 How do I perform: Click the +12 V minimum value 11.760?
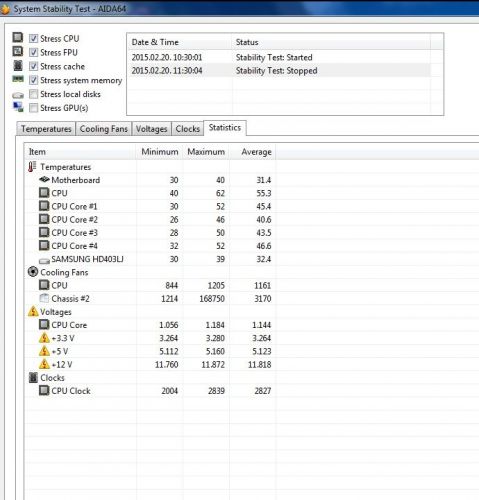click(167, 364)
